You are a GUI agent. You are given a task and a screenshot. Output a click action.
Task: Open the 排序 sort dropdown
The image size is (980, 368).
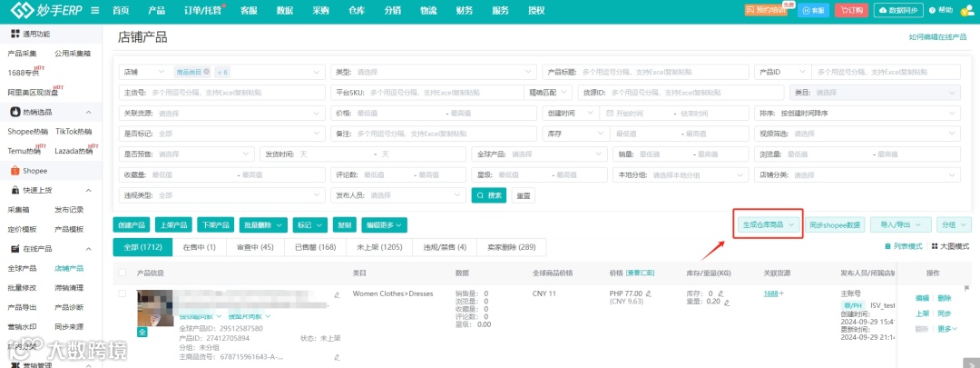857,114
